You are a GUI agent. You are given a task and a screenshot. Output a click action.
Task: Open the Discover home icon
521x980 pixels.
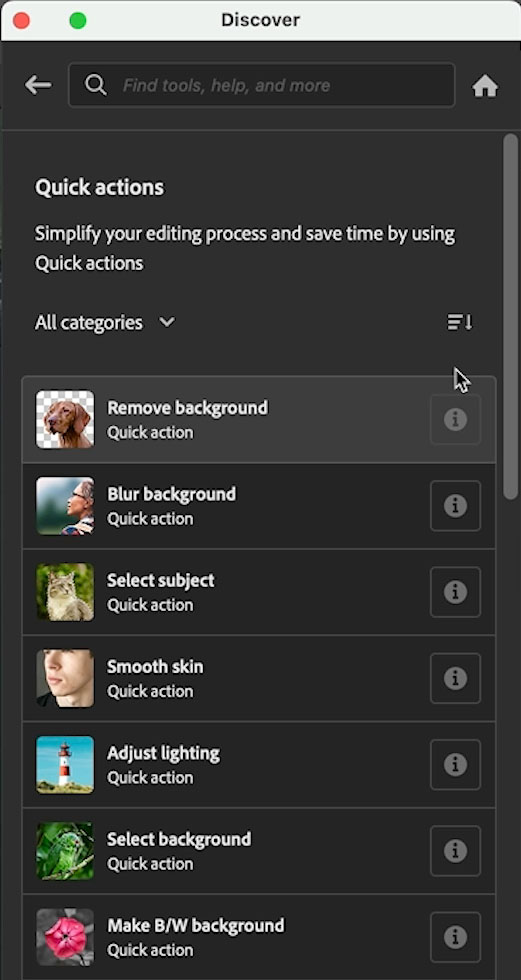(485, 86)
